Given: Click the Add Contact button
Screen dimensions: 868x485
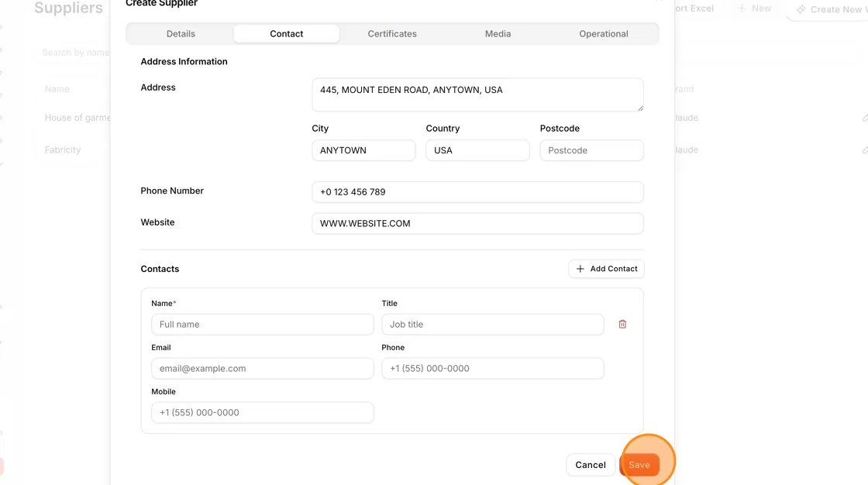Looking at the screenshot, I should point(606,269).
